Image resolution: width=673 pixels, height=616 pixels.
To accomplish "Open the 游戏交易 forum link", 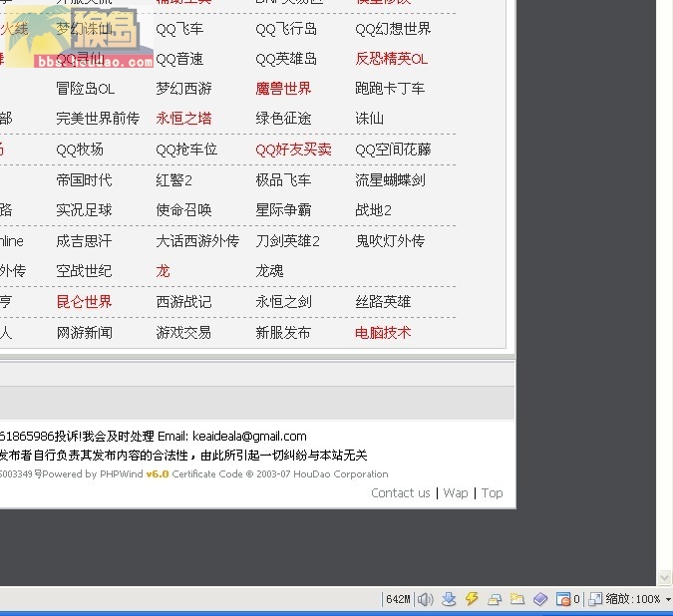I will [183, 333].
